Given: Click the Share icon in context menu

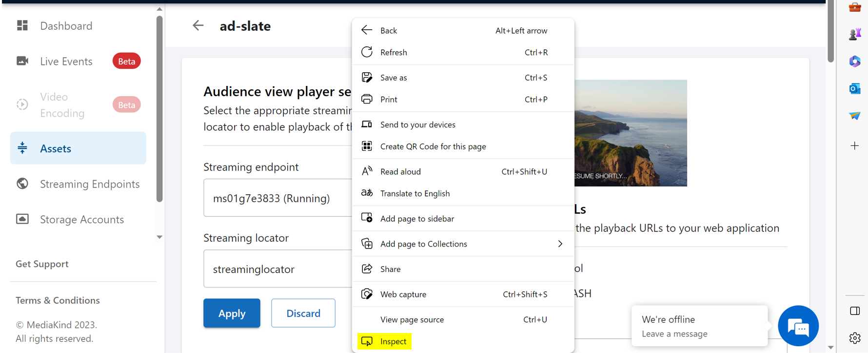Looking at the screenshot, I should point(367,269).
